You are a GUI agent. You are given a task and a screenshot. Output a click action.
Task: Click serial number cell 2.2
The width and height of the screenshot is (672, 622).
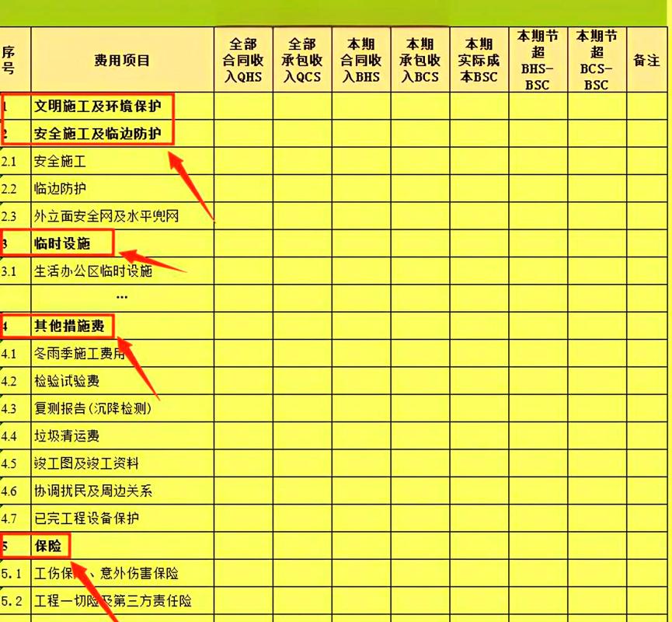(x=15, y=188)
